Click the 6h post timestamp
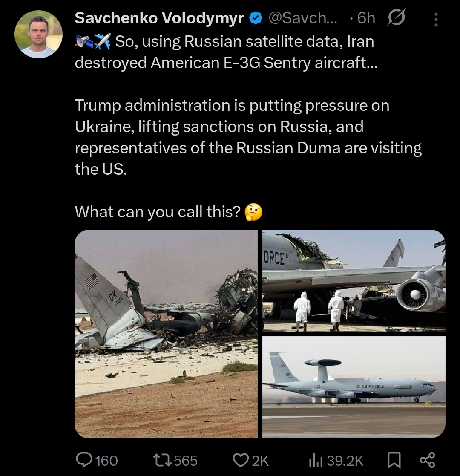 tap(366, 18)
